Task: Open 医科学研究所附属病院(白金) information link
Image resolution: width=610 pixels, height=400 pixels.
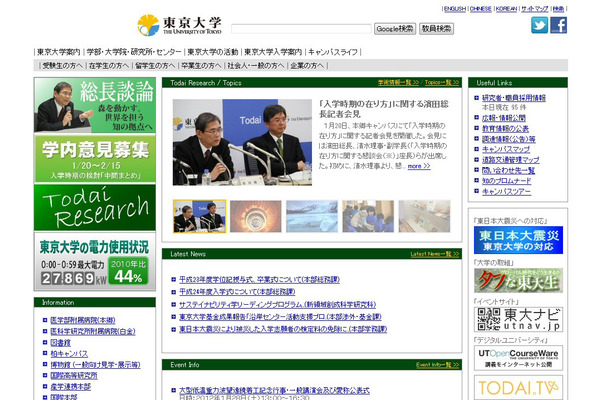Action: tap(93, 332)
